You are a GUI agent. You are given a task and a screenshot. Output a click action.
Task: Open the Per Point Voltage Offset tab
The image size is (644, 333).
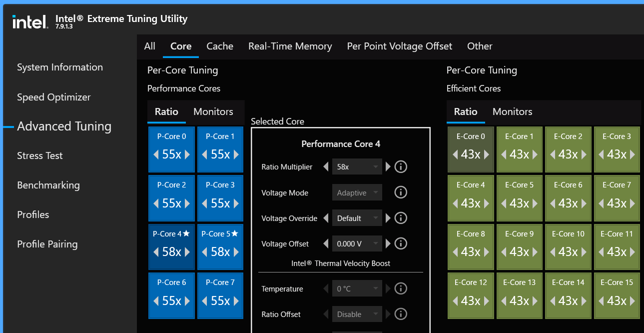pyautogui.click(x=399, y=46)
